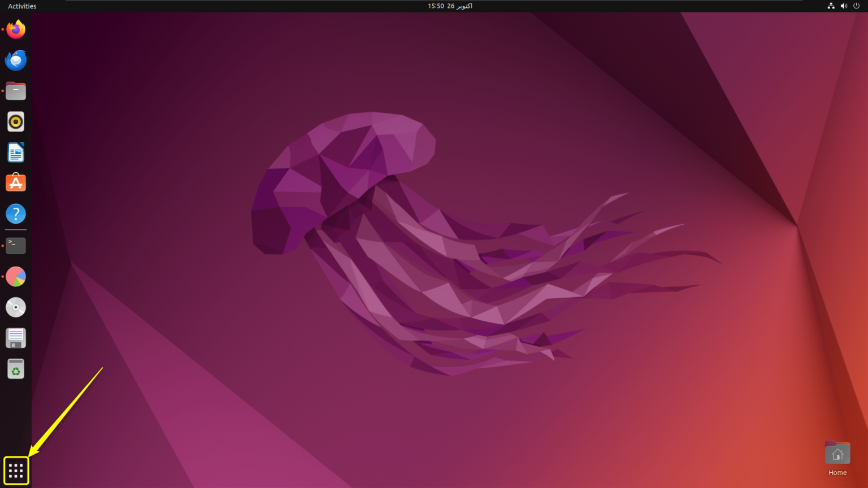Screen dimensions: 868x488
Task: Open the system status menu via power icon
Action: coord(857,6)
